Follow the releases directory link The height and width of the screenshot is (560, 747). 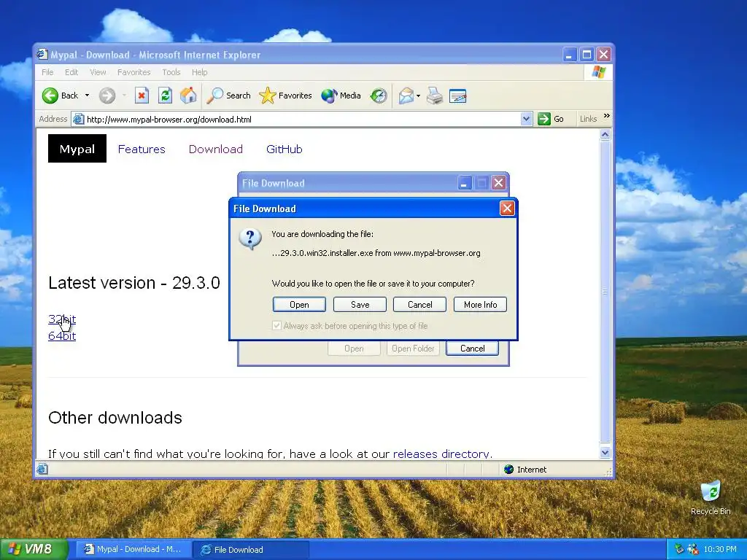pyautogui.click(x=443, y=454)
